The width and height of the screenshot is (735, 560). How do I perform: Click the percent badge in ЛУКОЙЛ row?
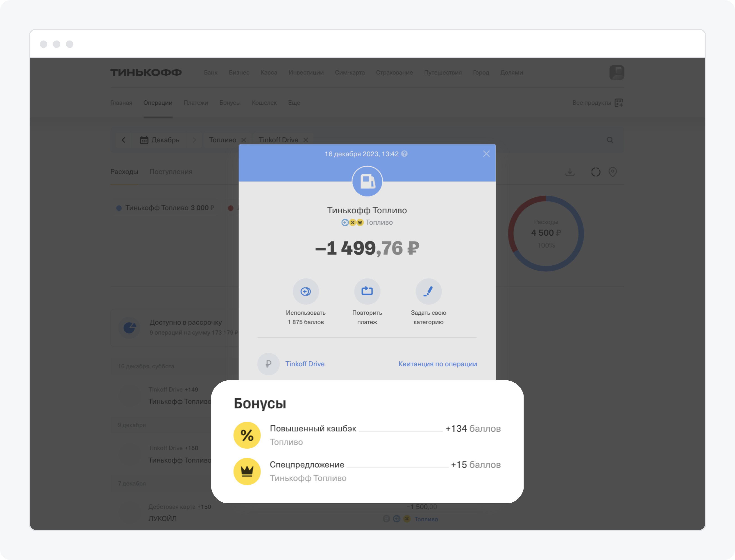coord(407,519)
